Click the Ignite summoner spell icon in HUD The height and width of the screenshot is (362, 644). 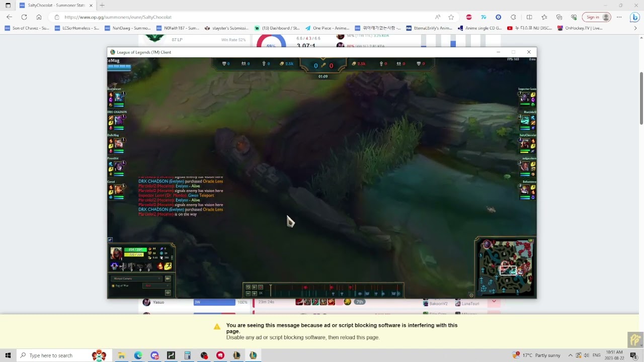(160, 266)
